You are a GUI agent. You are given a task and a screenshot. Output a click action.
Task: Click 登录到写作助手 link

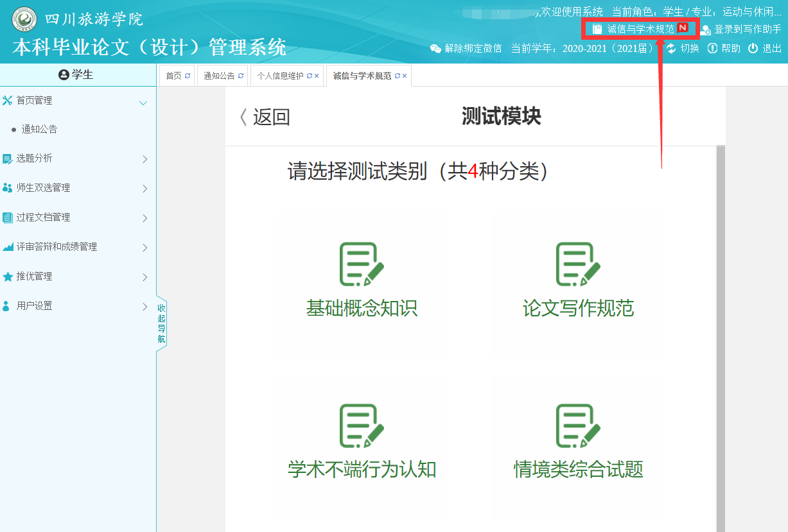coord(748,30)
